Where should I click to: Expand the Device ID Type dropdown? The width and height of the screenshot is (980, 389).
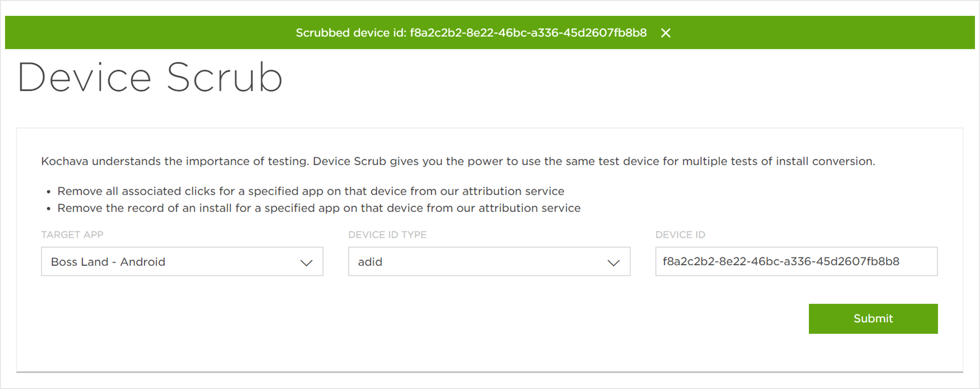pyautogui.click(x=489, y=261)
